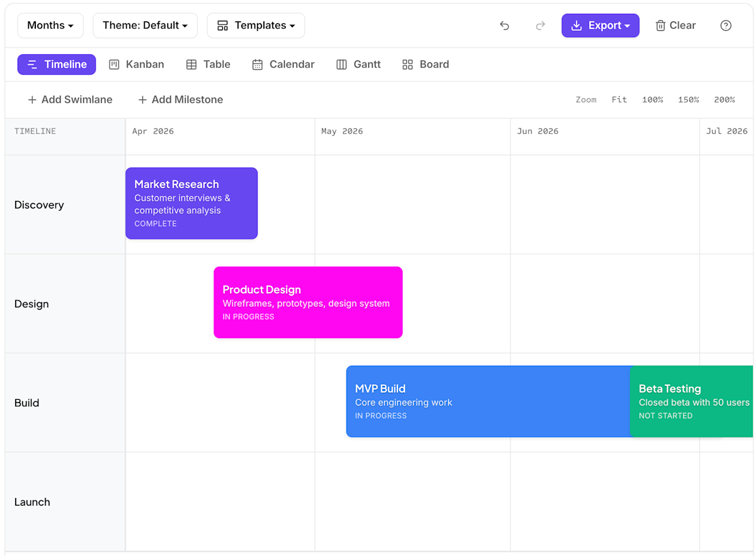The height and width of the screenshot is (556, 756).
Task: Click the Clear button
Action: click(x=675, y=26)
